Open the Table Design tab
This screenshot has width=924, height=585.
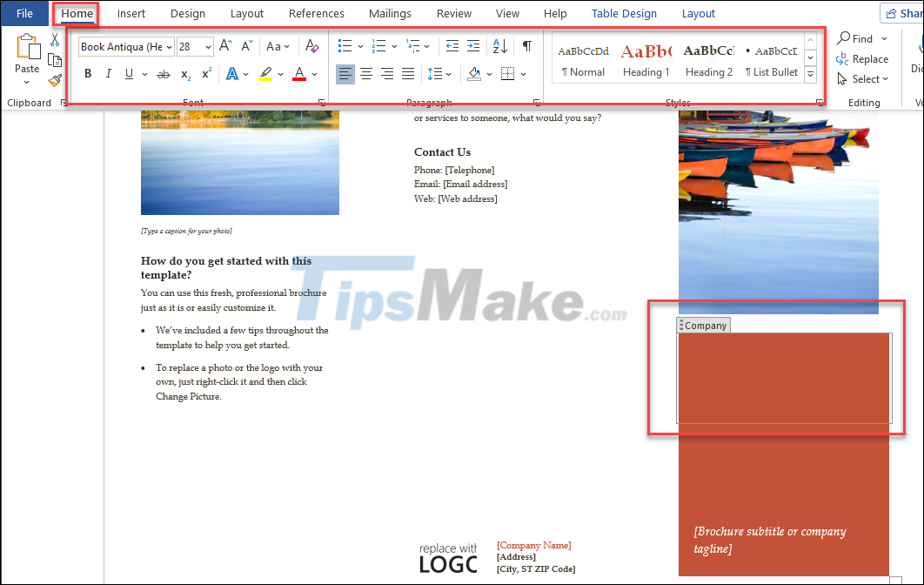coord(624,13)
